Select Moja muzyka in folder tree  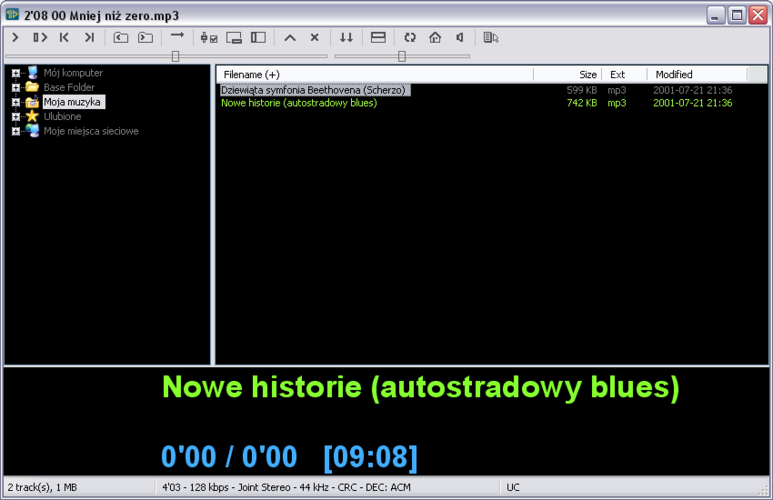click(73, 102)
